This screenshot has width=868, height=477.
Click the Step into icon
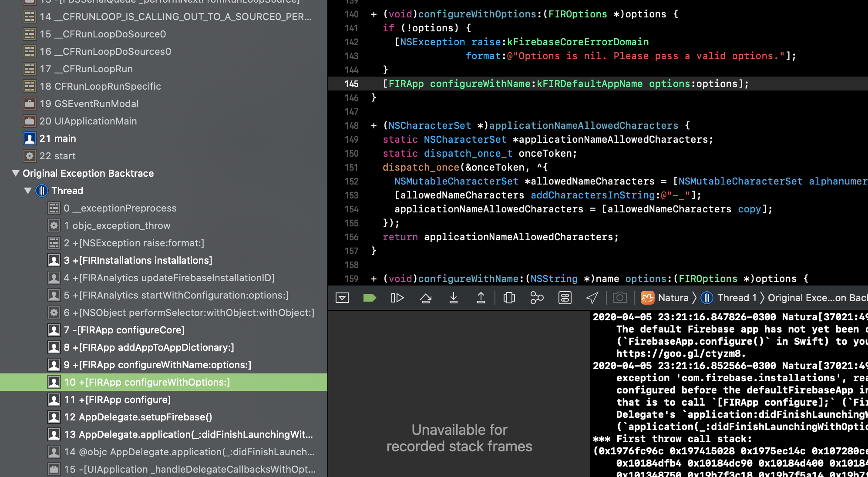tap(454, 298)
